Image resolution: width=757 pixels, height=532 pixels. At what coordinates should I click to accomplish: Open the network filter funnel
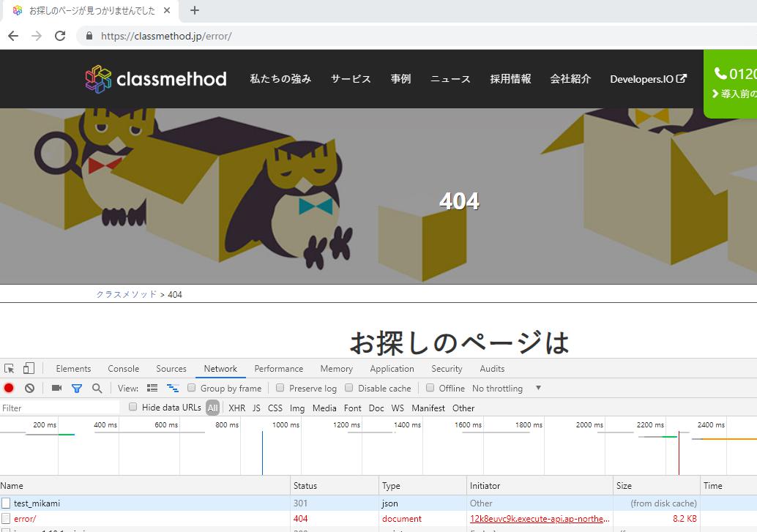(x=77, y=389)
